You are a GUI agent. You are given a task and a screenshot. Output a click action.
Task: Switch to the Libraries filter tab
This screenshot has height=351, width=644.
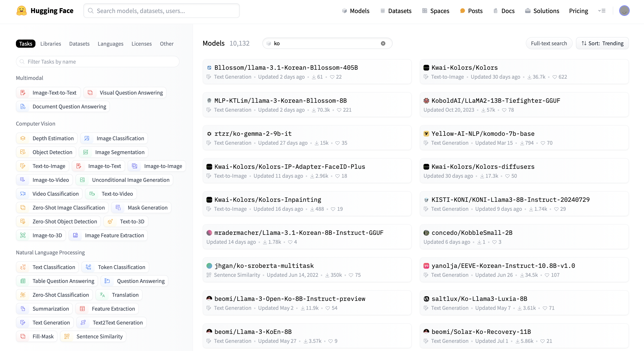click(51, 44)
